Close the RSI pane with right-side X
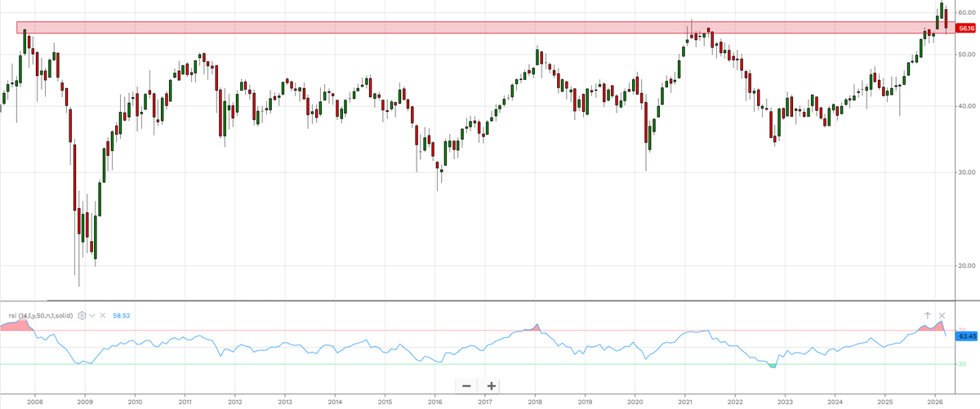The width and height of the screenshot is (980, 409). (942, 315)
